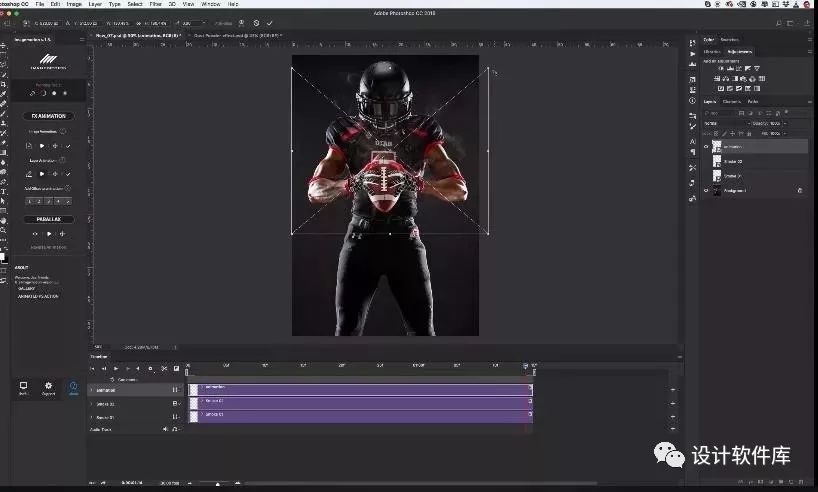Image resolution: width=818 pixels, height=492 pixels.
Task: Switch to the Channels tab
Action: 732,102
